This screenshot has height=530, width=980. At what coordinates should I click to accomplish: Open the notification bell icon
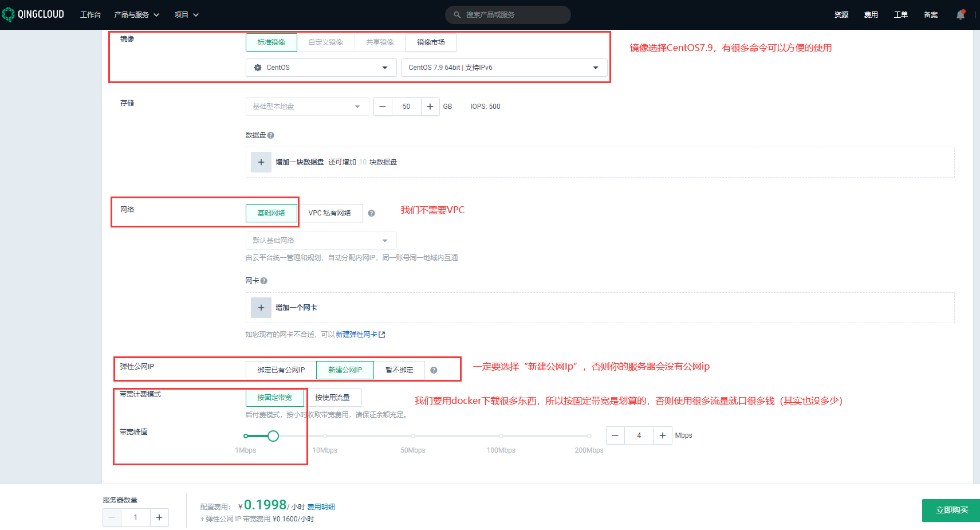tap(961, 15)
